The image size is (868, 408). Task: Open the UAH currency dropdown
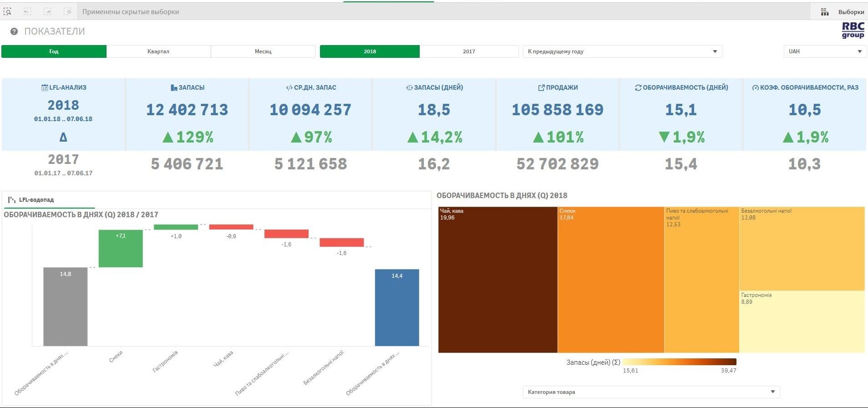tap(825, 51)
